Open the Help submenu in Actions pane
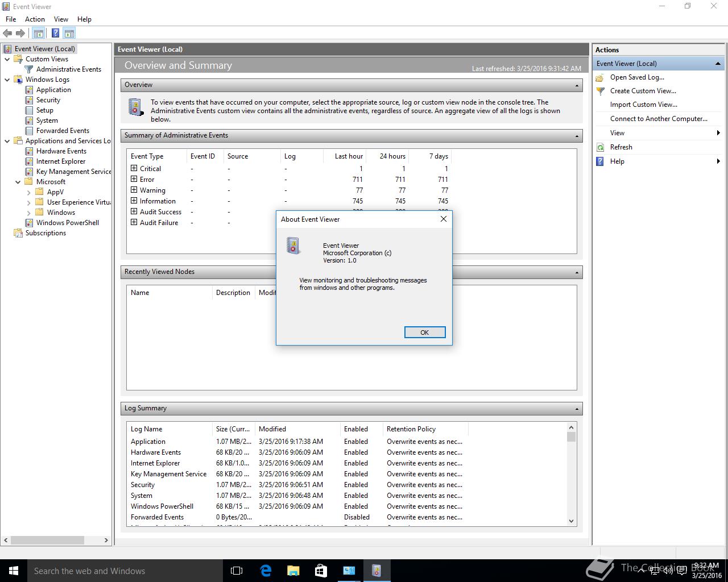 [659, 161]
